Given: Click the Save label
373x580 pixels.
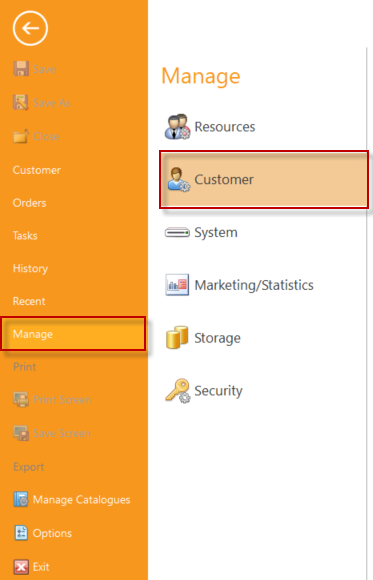Looking at the screenshot, I should (x=44, y=69).
